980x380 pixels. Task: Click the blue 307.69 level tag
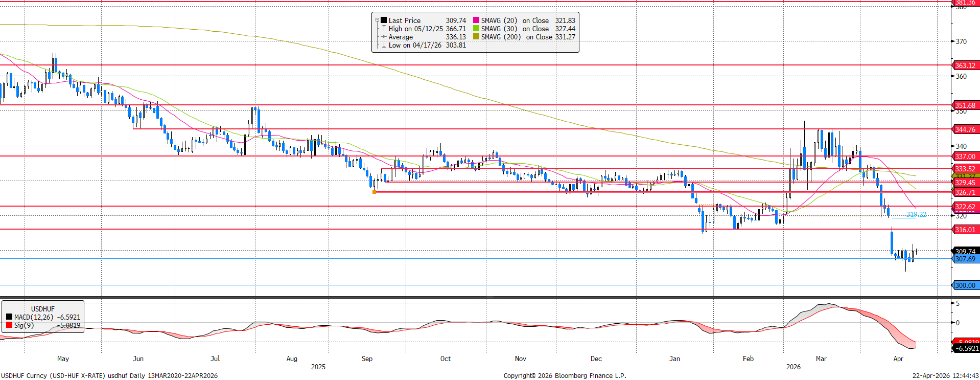point(965,259)
